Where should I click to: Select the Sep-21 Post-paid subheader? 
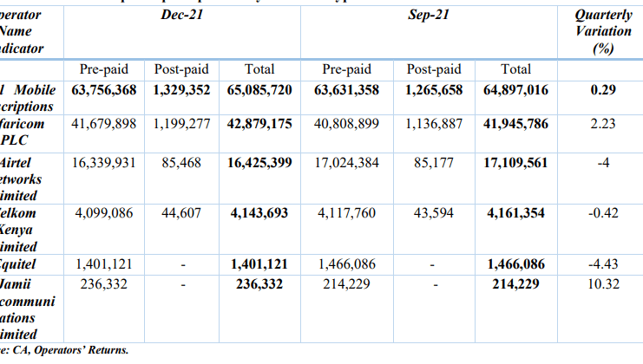pos(434,69)
